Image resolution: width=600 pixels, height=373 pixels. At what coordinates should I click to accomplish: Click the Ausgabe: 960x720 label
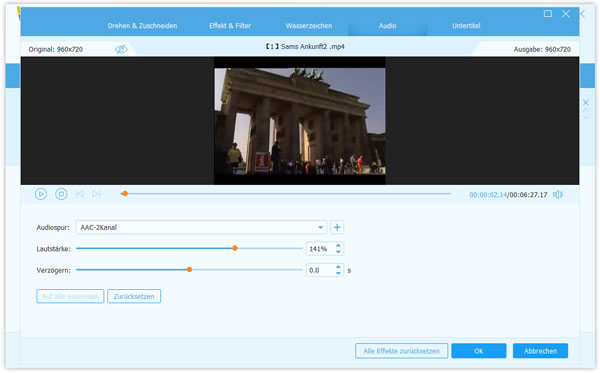[x=542, y=49]
